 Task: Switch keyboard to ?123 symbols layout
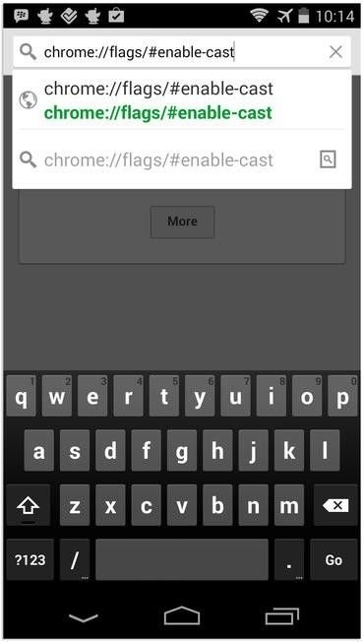(30, 559)
